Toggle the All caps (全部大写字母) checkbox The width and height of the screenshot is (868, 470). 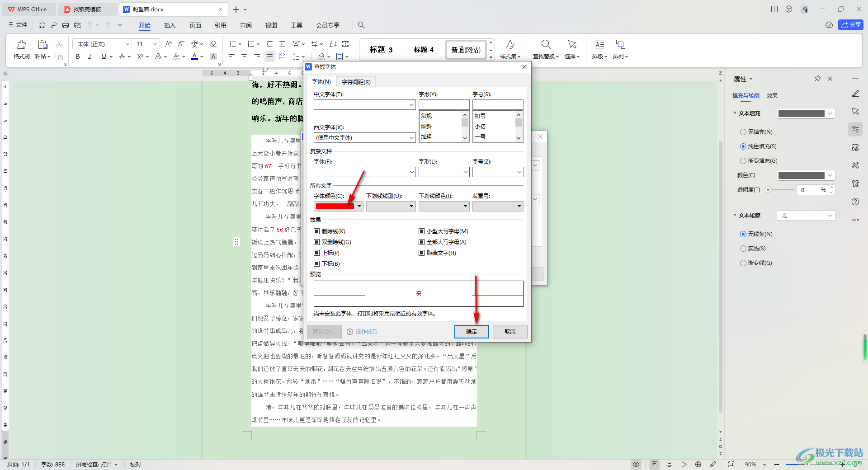pos(421,242)
